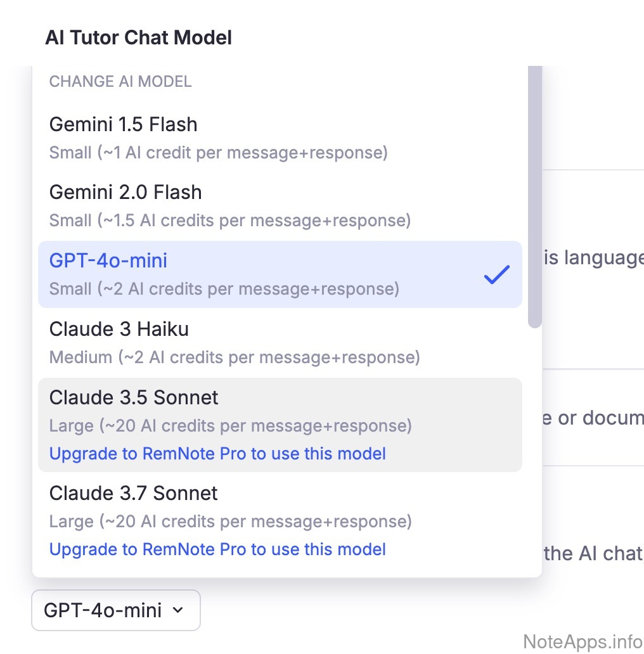
Task: Select Gemini 1.5 Flash model
Action: click(123, 124)
